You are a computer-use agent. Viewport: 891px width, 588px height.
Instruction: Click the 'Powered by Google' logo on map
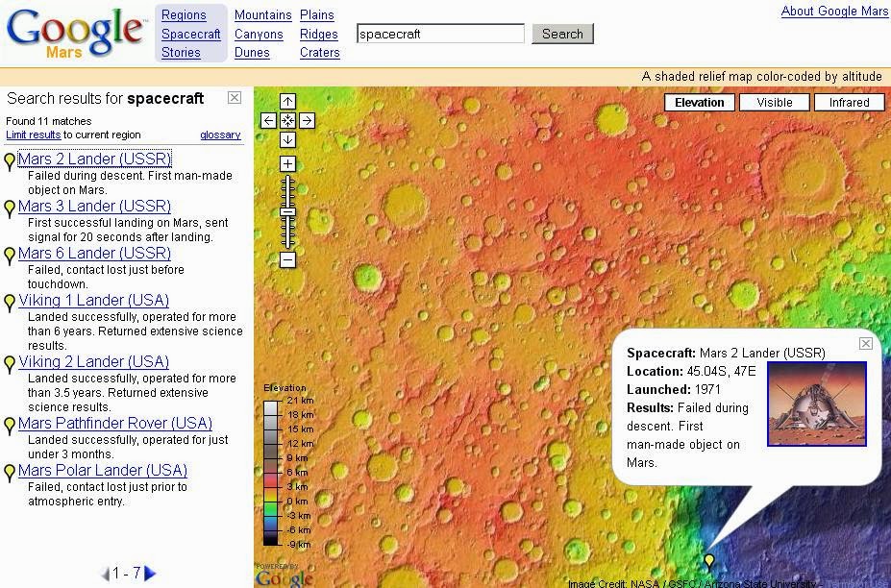(x=285, y=575)
